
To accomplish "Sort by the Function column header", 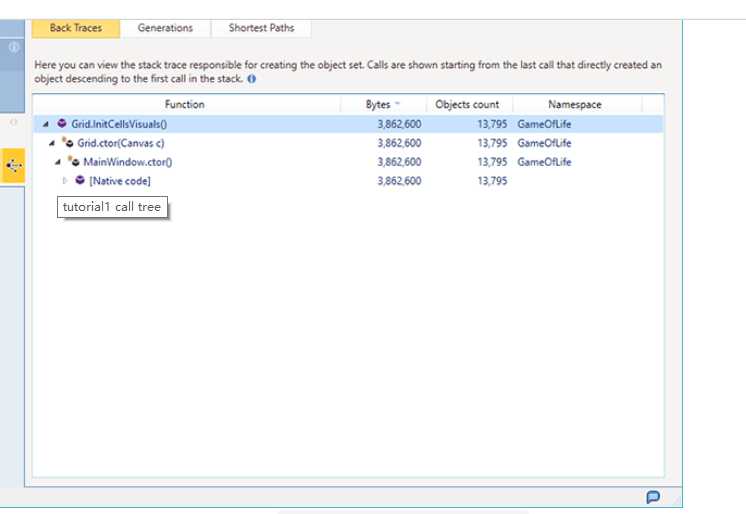I will pyautogui.click(x=185, y=104).
